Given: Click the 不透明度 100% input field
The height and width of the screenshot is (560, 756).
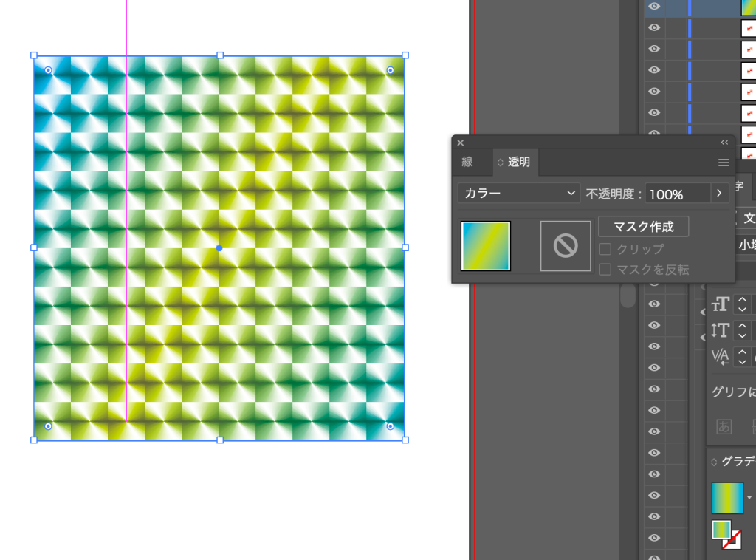Looking at the screenshot, I should coord(677,194).
